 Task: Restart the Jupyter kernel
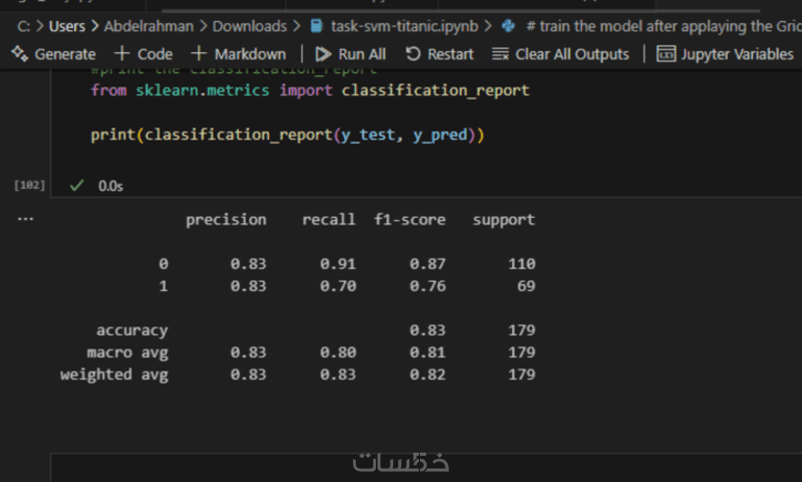[x=439, y=54]
